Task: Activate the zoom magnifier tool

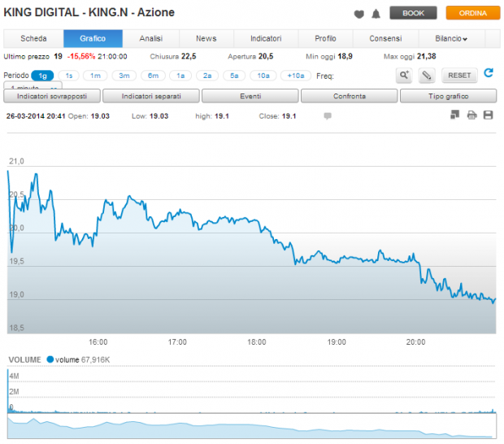Action: pos(404,76)
